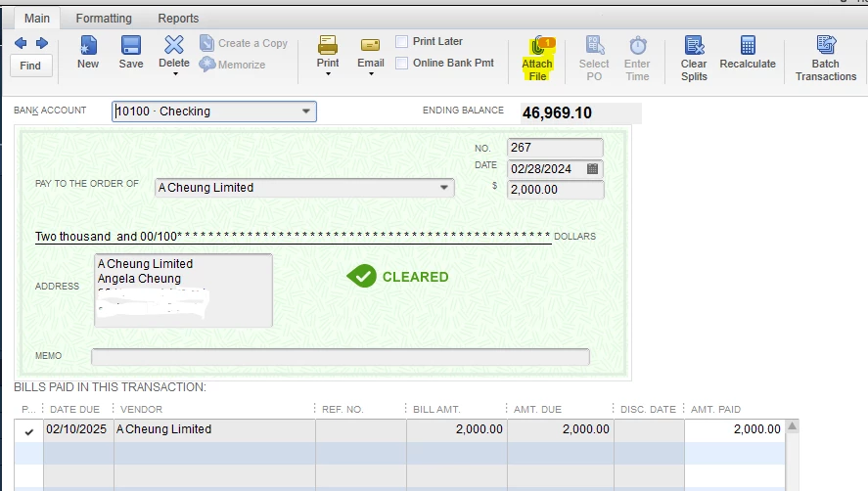Click the Clear Splits icon
868x491 pixels.
[x=694, y=45]
